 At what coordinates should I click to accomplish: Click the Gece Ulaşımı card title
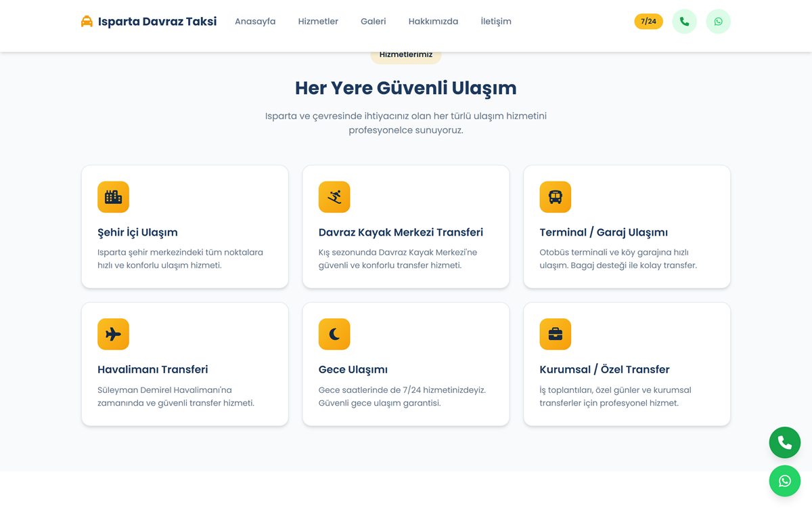point(353,370)
